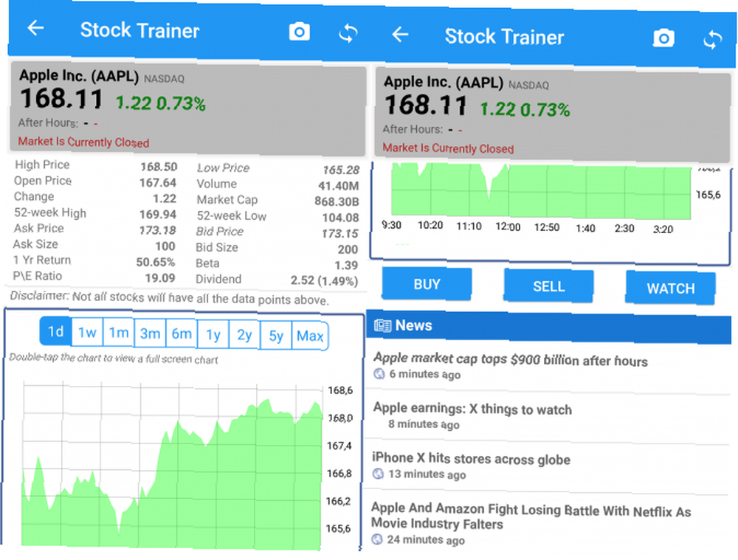This screenshot has height=560, width=738.
Task: Tap the camera icon in left Stock Trainer screen
Action: [300, 32]
